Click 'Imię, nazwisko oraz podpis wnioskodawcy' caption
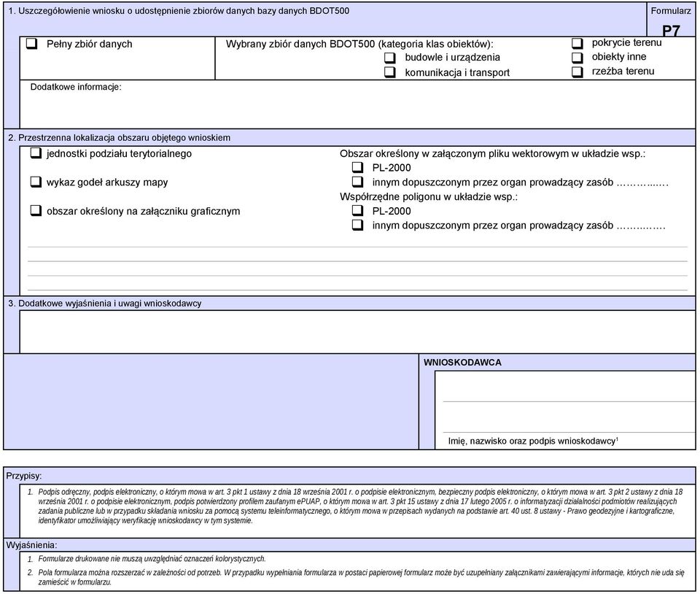This screenshot has height=594, width=700. coord(533,441)
